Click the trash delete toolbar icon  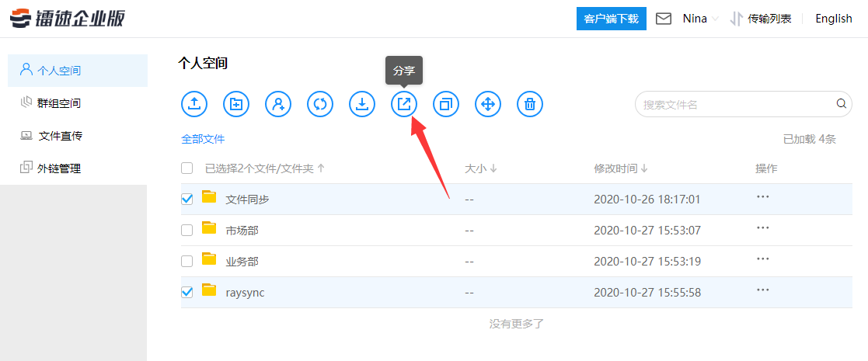(530, 104)
